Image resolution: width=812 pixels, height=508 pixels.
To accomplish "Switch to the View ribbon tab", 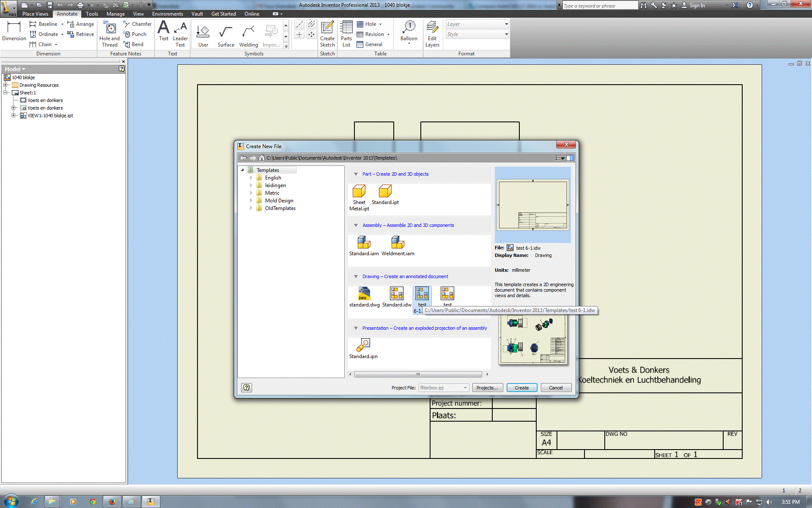I will coord(138,14).
